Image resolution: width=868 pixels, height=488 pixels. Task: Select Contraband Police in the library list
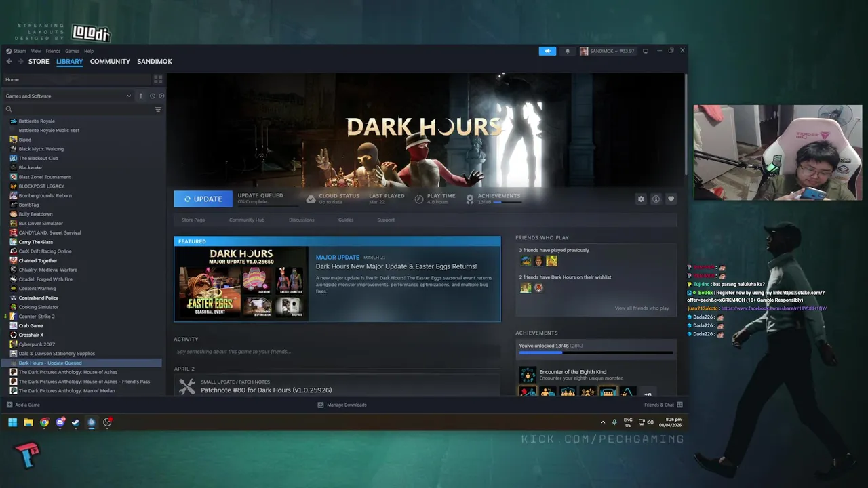point(38,298)
